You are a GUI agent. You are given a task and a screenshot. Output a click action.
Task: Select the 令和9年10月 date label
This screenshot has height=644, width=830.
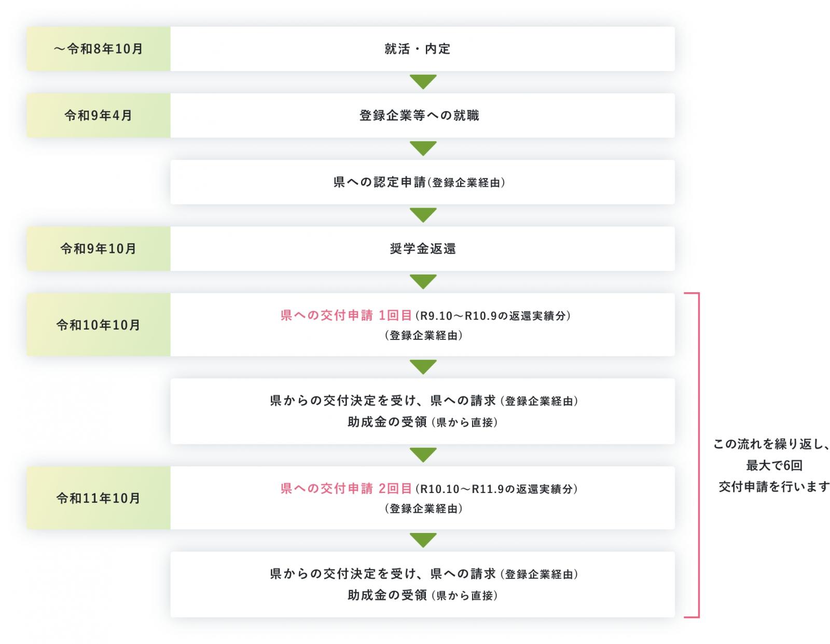[x=99, y=249]
